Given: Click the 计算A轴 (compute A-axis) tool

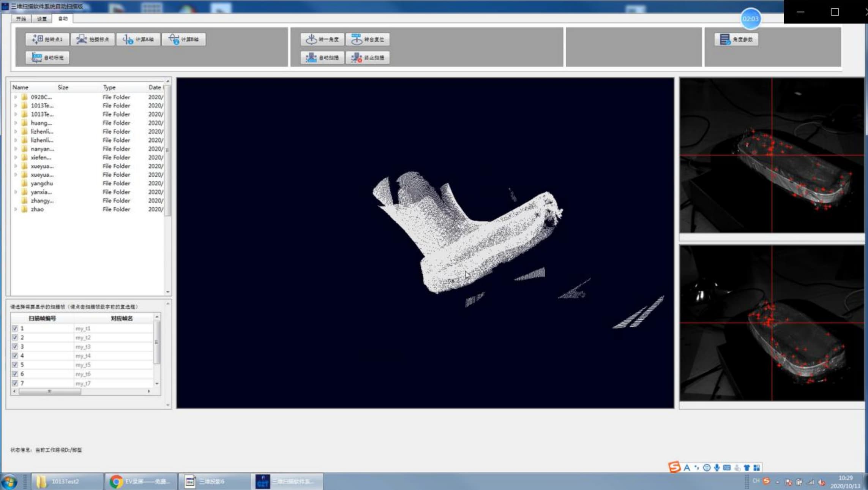Looking at the screenshot, I should [x=138, y=40].
